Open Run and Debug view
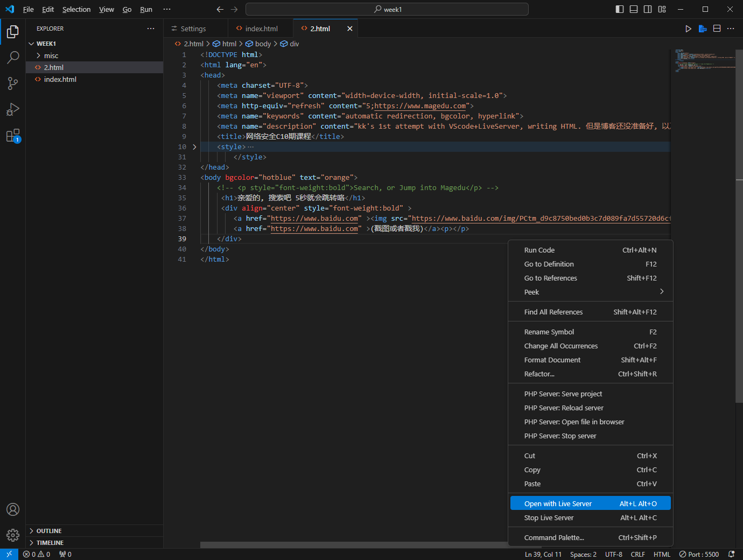This screenshot has width=743, height=560. [13, 109]
